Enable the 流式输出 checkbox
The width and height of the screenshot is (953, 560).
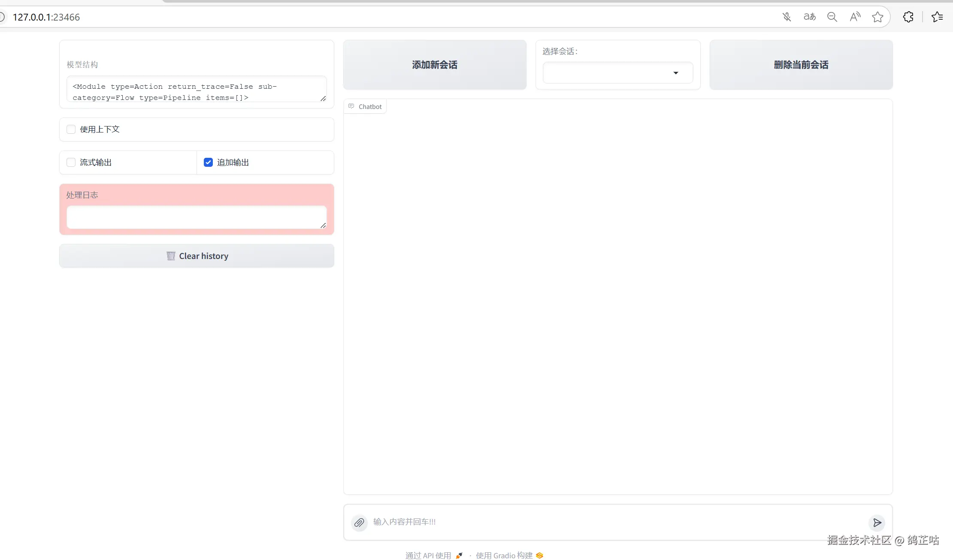tap(71, 163)
